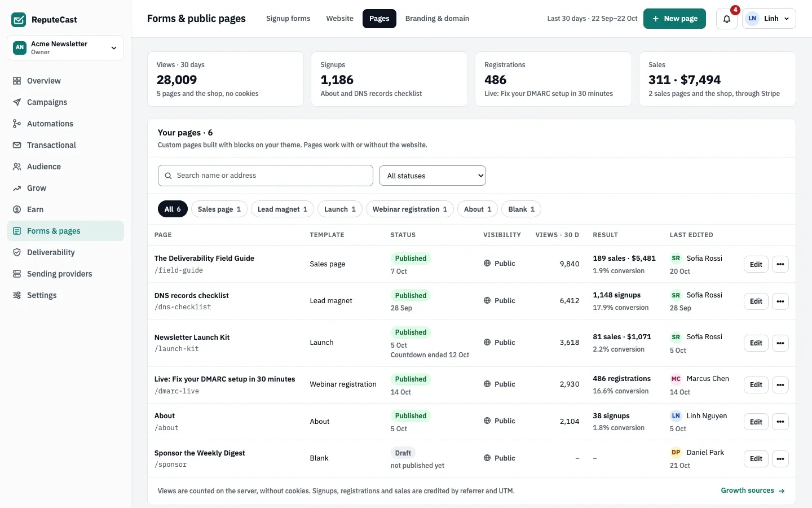Click the Grow trend arrow icon
The height and width of the screenshot is (508, 812).
17,188
